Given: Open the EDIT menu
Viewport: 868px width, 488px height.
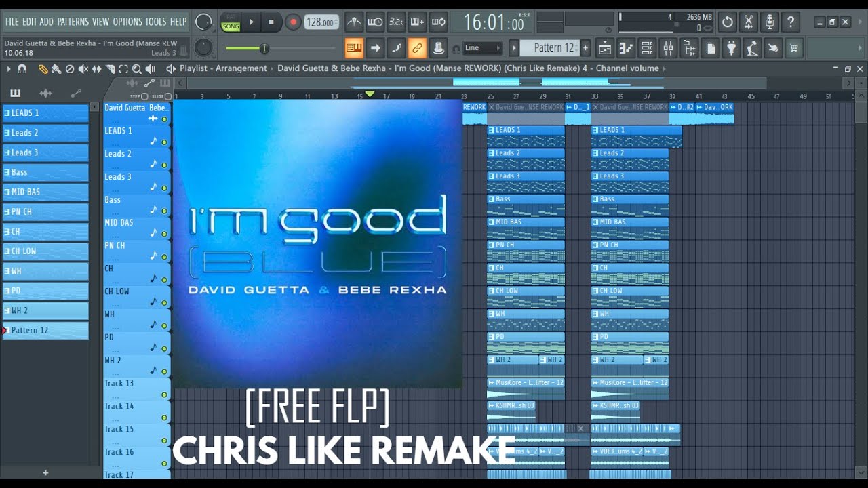Looking at the screenshot, I should (x=29, y=22).
